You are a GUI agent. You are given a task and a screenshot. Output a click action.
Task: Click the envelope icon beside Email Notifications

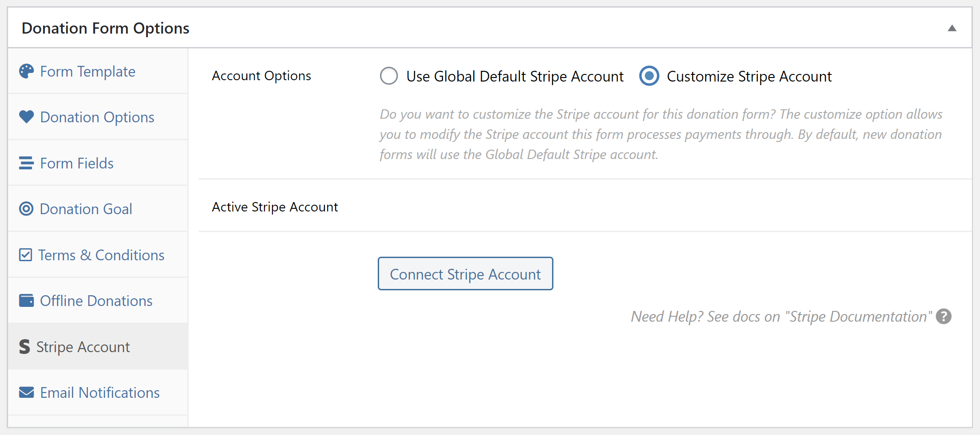26,392
